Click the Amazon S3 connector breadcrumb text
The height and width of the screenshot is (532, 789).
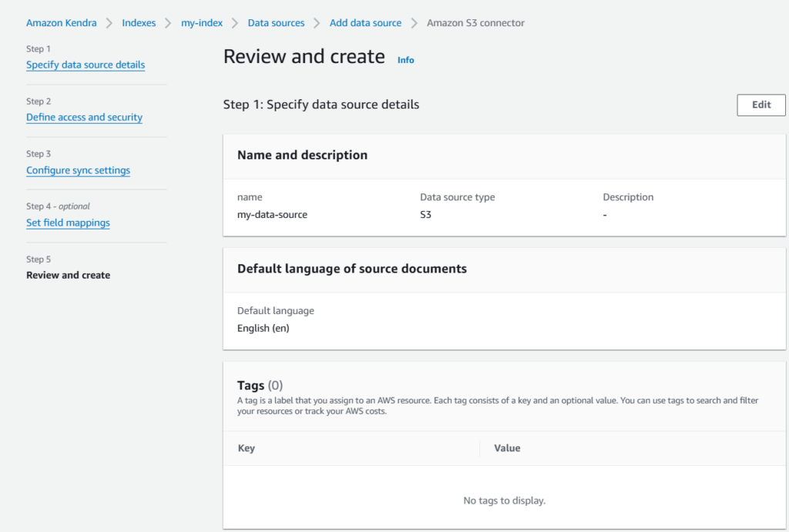(x=475, y=23)
